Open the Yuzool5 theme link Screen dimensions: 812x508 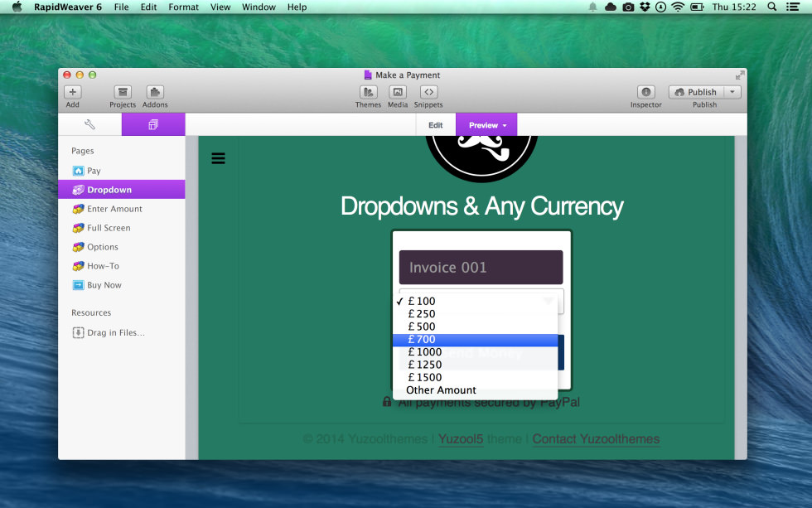(461, 439)
